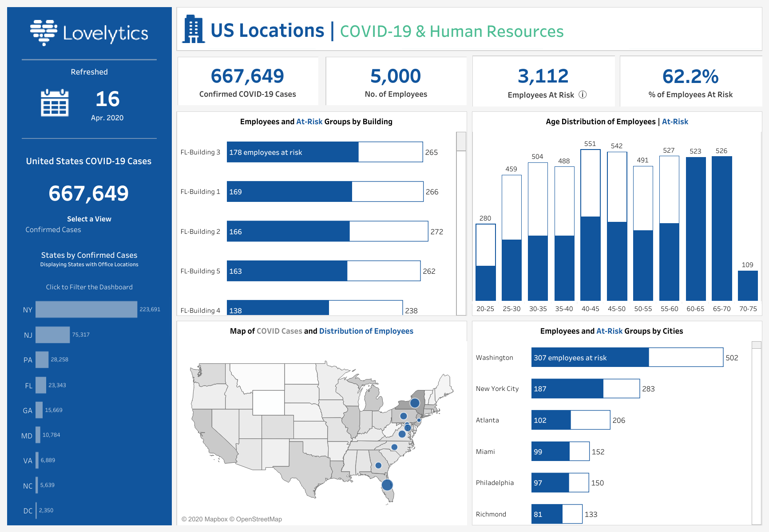
Task: Click the 40-45 age group bar
Action: pyautogui.click(x=590, y=258)
